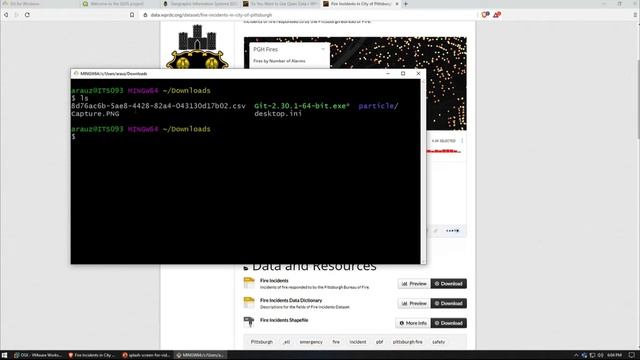The width and height of the screenshot is (640, 360).
Task: Open a new browser tab with plus
Action: [406, 4]
